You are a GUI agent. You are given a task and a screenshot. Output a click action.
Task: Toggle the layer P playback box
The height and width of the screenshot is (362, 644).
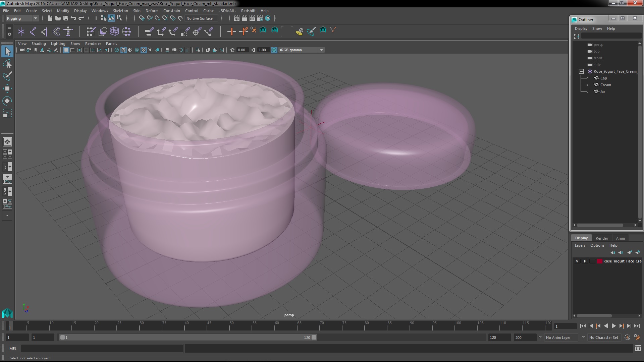tap(585, 261)
